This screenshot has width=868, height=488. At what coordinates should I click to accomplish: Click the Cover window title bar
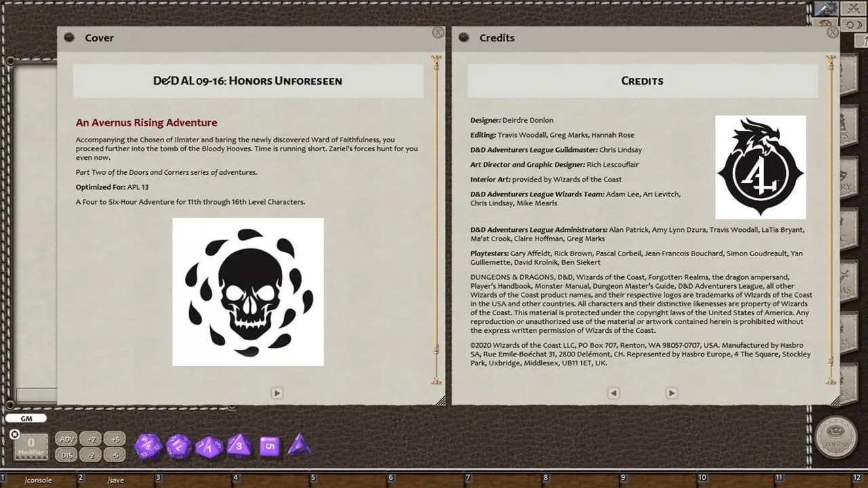251,38
